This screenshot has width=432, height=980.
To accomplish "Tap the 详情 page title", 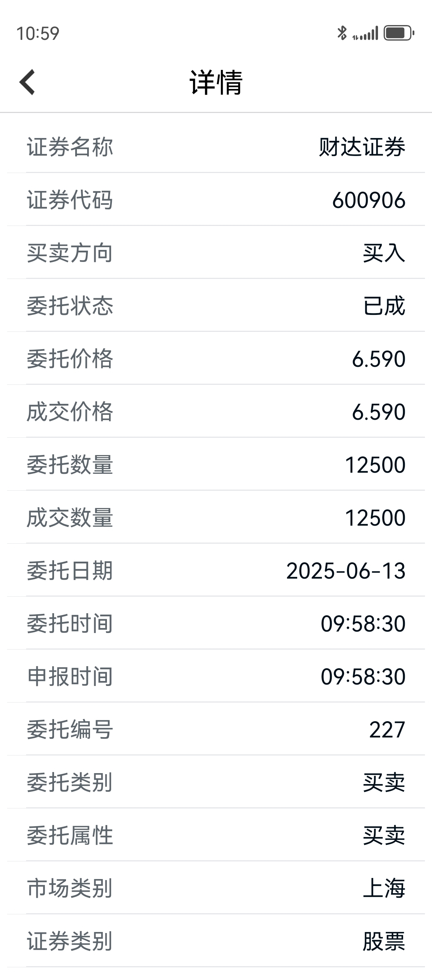I will [x=216, y=82].
